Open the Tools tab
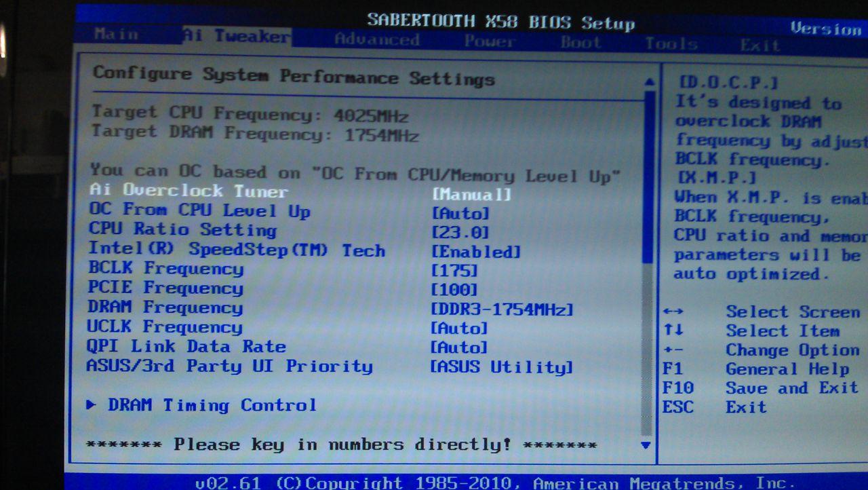The height and width of the screenshot is (490, 868). 671,44
